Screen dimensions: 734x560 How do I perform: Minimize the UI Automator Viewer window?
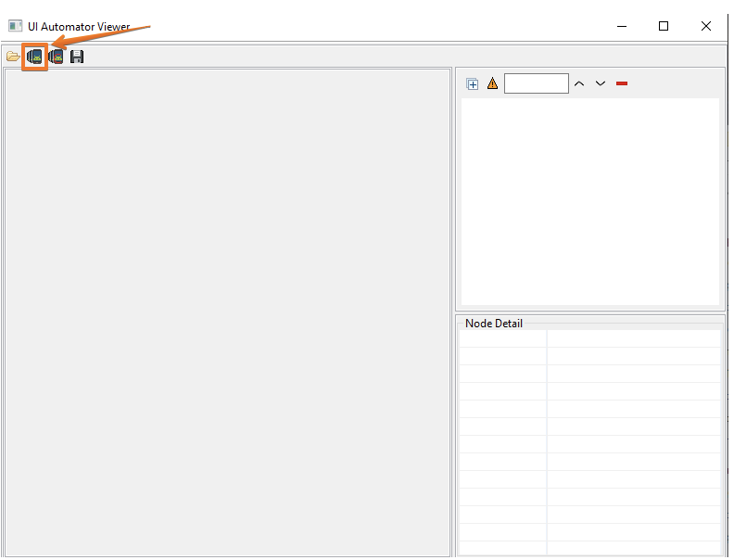point(622,26)
